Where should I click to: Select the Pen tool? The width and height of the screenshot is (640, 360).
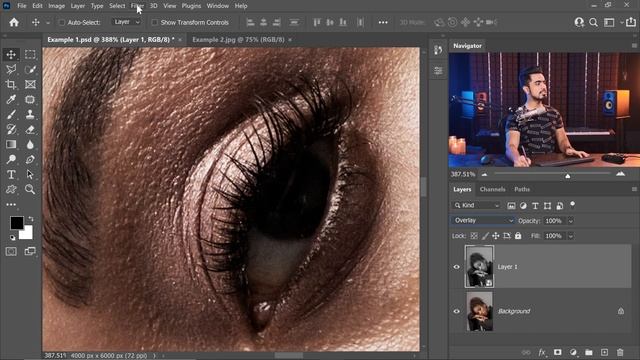pos(30,159)
